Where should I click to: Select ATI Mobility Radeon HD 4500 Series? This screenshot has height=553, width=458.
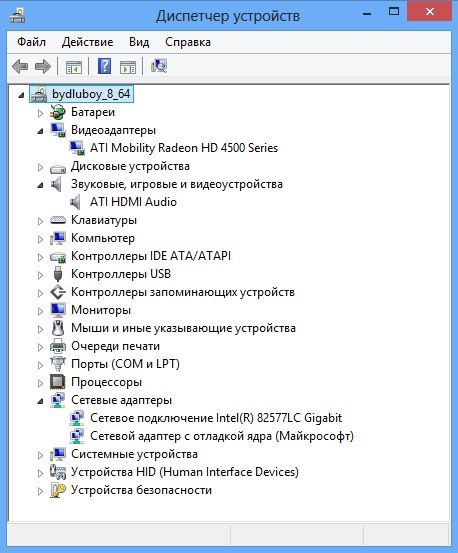(184, 148)
